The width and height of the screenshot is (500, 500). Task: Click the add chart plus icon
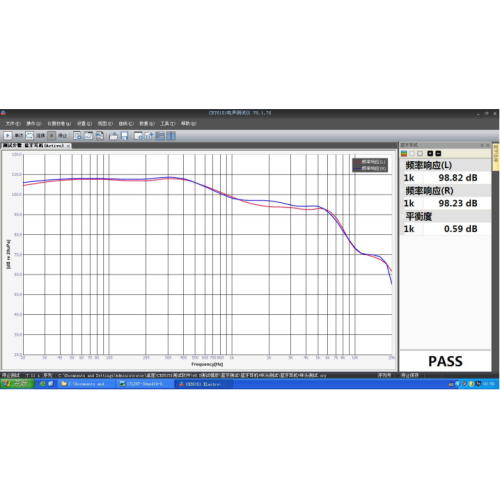(149, 136)
